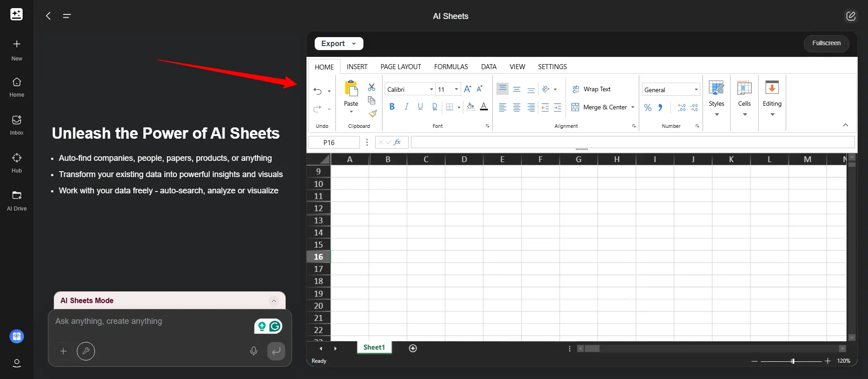Click the Decrease Indent icon

point(545,107)
